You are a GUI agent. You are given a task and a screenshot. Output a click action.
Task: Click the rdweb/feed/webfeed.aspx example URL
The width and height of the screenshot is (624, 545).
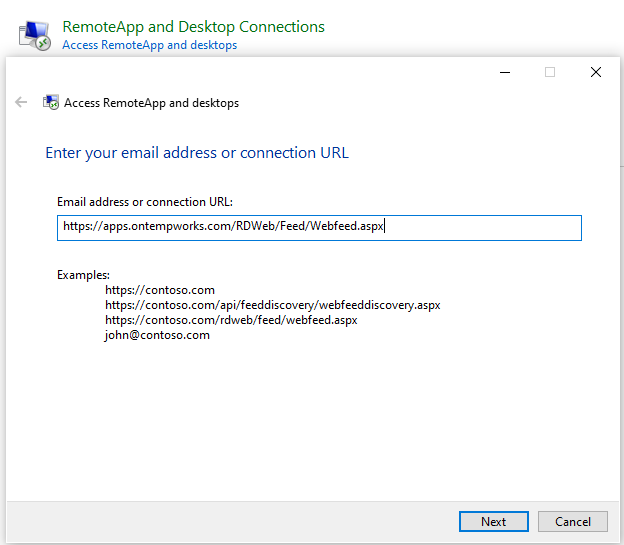coord(231,320)
